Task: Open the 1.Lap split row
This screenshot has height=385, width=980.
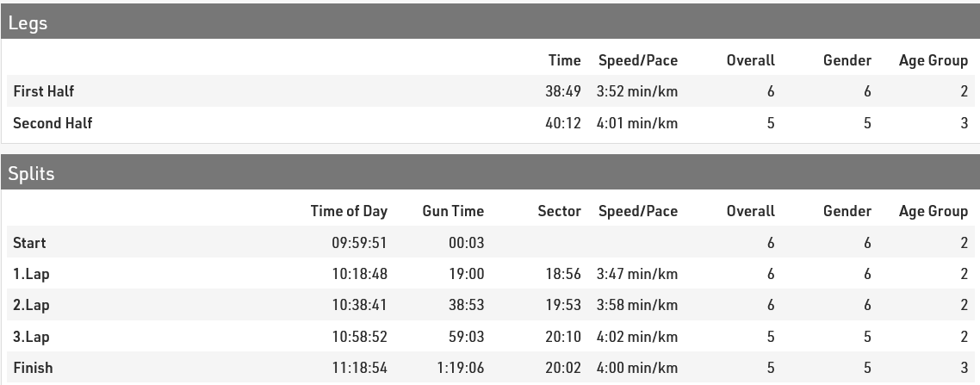Action: tap(31, 274)
